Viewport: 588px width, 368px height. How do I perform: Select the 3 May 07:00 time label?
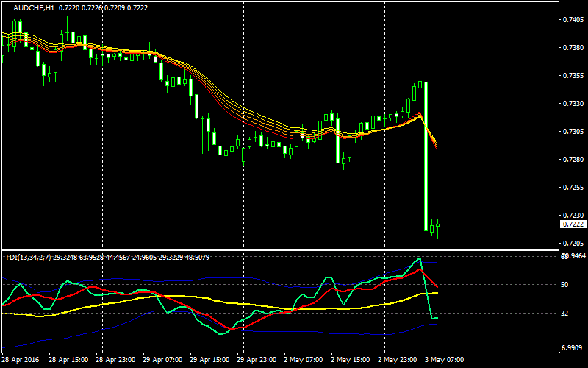[445, 361]
